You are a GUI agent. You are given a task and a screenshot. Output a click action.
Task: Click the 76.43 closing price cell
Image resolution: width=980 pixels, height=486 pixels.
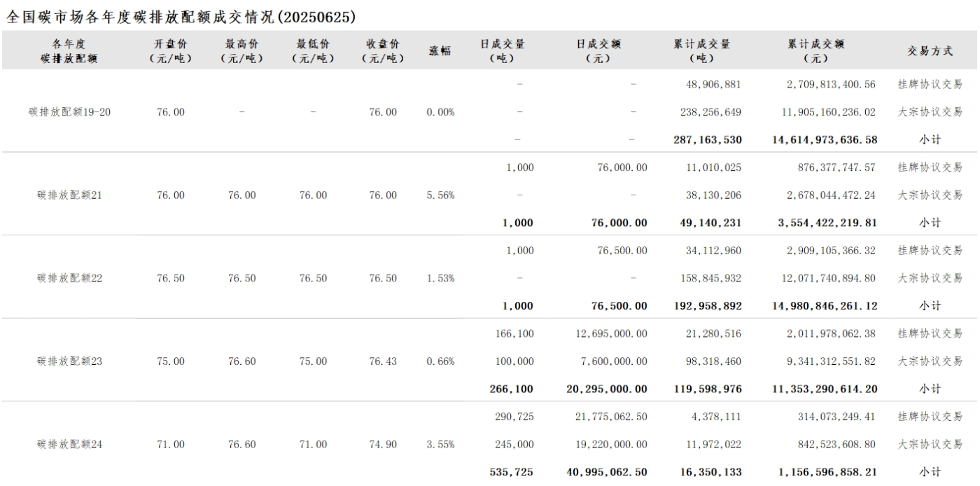tap(383, 361)
